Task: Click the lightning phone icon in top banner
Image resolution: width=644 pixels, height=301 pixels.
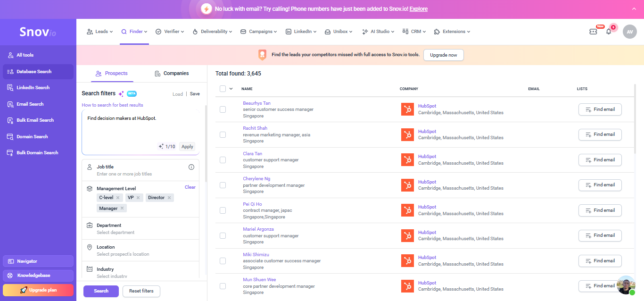Action: click(206, 9)
